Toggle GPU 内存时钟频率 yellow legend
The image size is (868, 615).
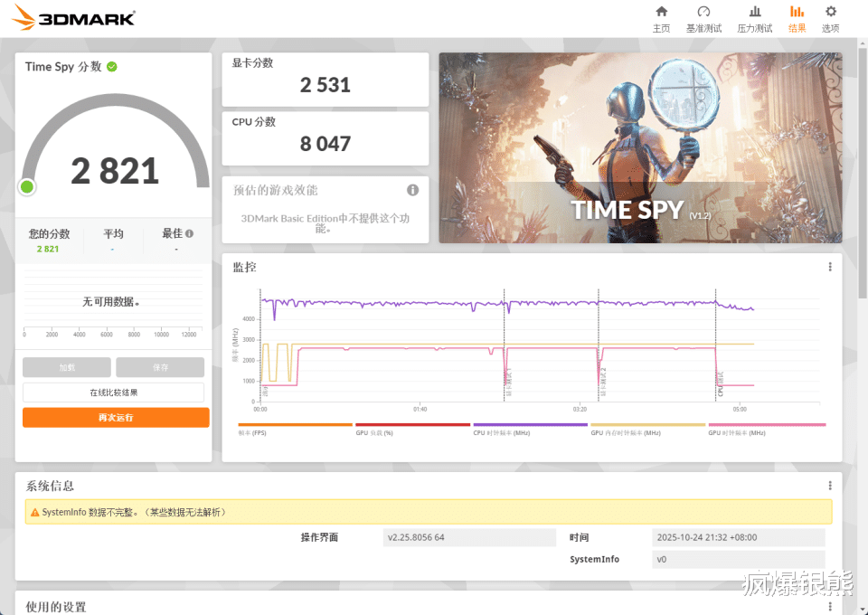[x=647, y=429]
